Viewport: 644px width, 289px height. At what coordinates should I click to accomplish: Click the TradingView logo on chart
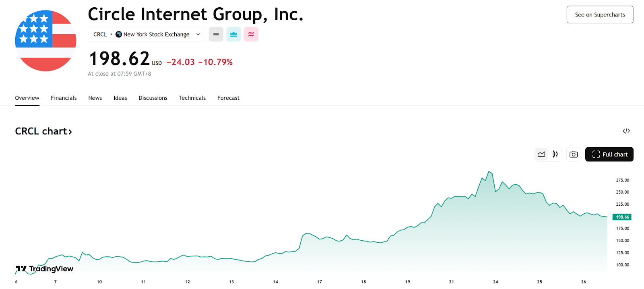click(44, 269)
